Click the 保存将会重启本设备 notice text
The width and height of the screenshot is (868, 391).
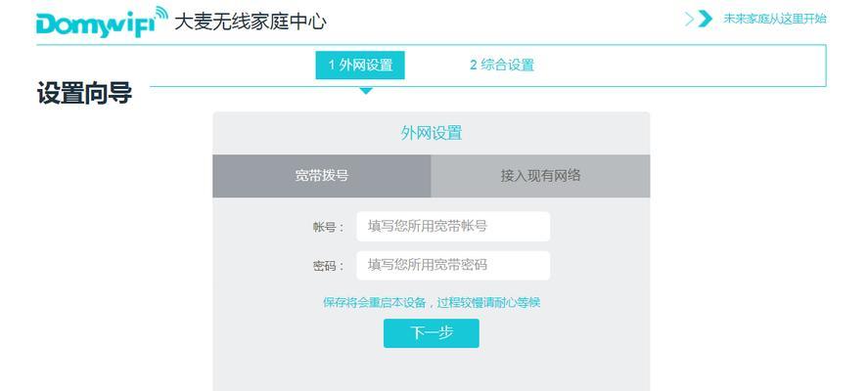[432, 302]
